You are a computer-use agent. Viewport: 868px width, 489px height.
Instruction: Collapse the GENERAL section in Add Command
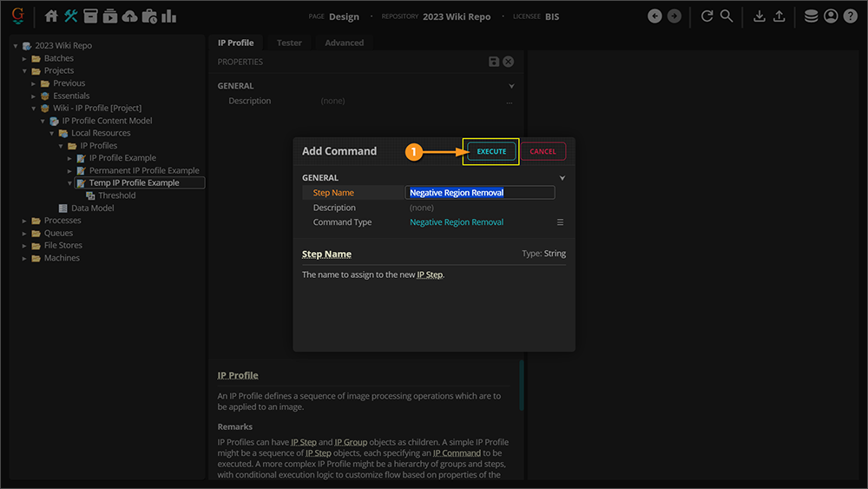pyautogui.click(x=562, y=178)
